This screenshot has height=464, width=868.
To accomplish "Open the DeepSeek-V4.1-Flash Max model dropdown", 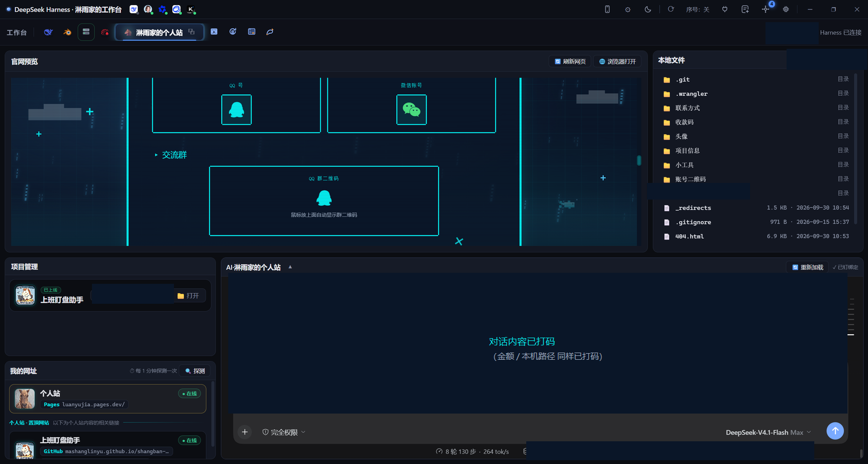I will (768, 432).
